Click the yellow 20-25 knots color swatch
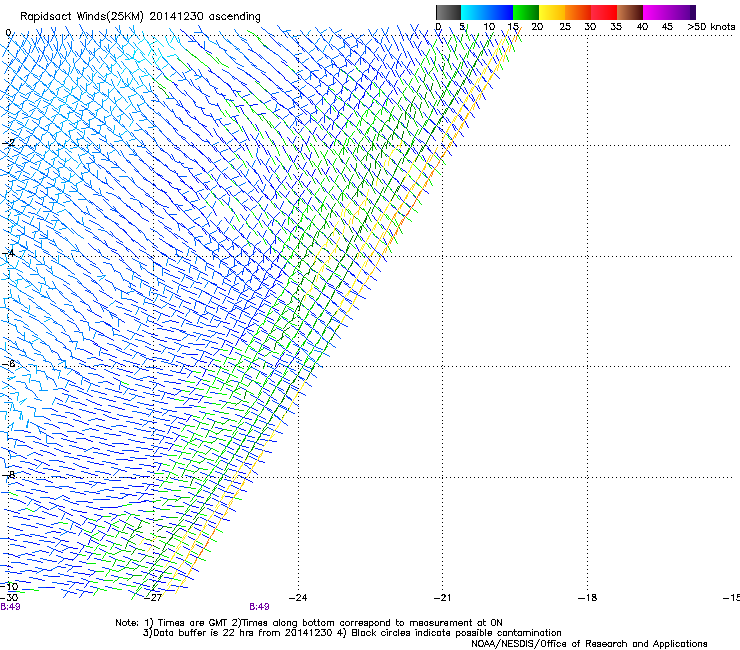 pos(552,12)
